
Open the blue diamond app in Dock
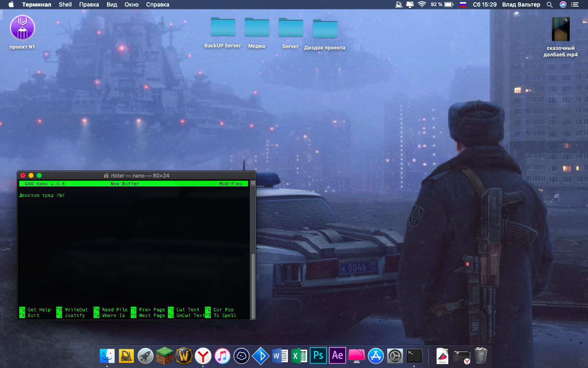pyautogui.click(x=261, y=356)
